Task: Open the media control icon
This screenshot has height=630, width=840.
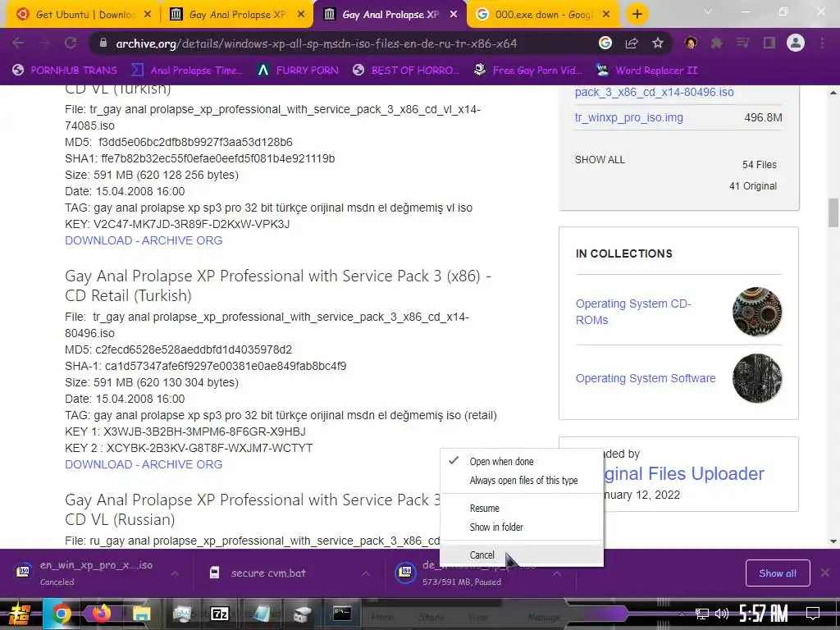Action: click(x=743, y=43)
